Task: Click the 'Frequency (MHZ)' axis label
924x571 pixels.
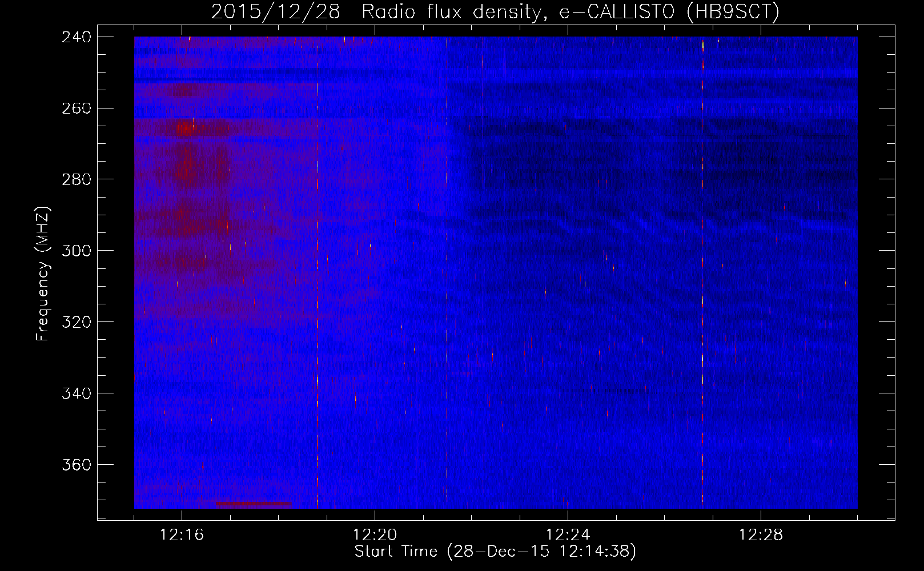Action: pyautogui.click(x=43, y=274)
